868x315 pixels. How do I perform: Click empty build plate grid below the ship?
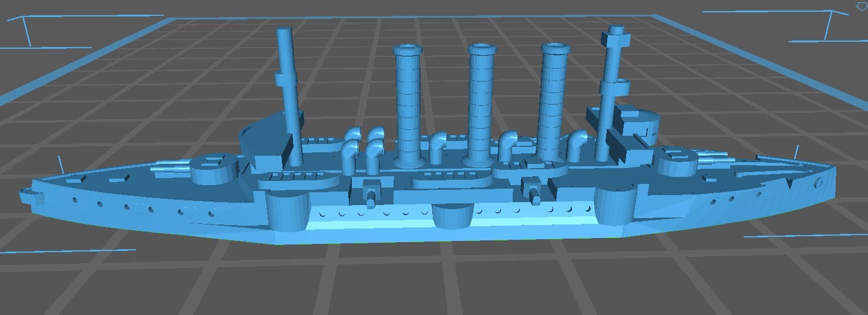click(435, 282)
